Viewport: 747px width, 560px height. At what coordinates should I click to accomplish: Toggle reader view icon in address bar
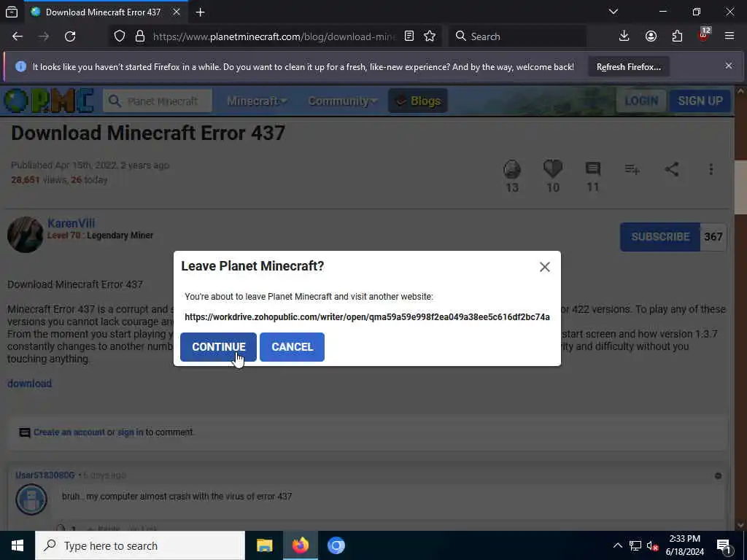[x=409, y=36]
